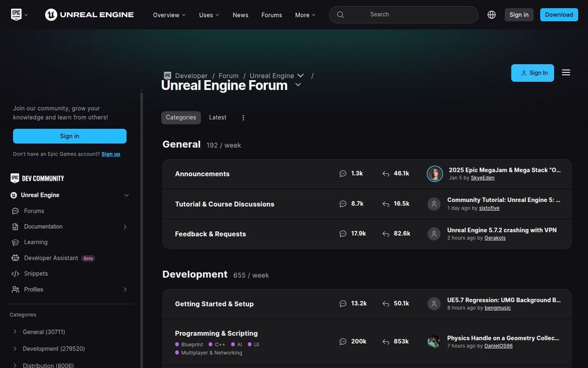Select the Categories tab

point(181,118)
